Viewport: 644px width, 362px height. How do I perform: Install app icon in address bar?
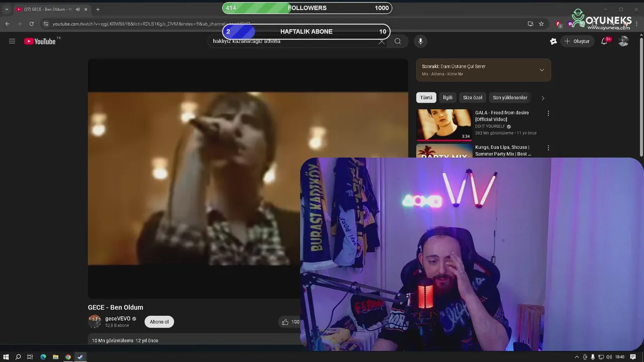coord(530,24)
